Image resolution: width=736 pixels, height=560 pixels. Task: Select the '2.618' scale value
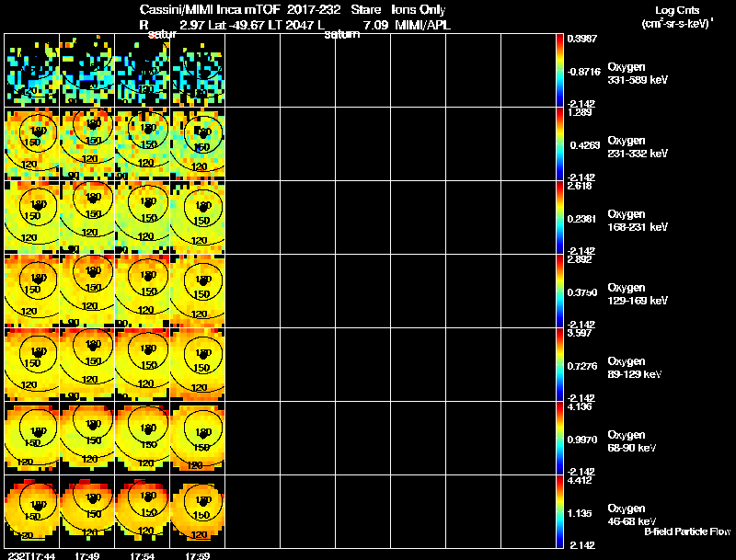tap(580, 186)
